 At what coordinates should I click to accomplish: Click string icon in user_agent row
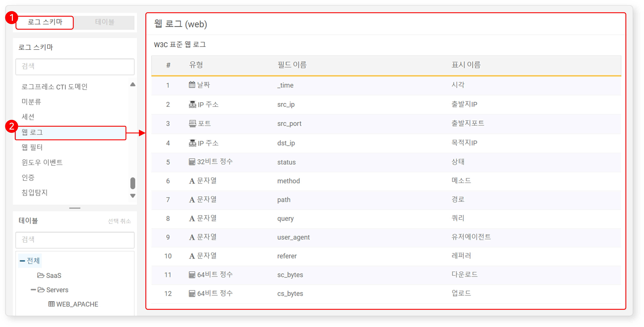(192, 237)
